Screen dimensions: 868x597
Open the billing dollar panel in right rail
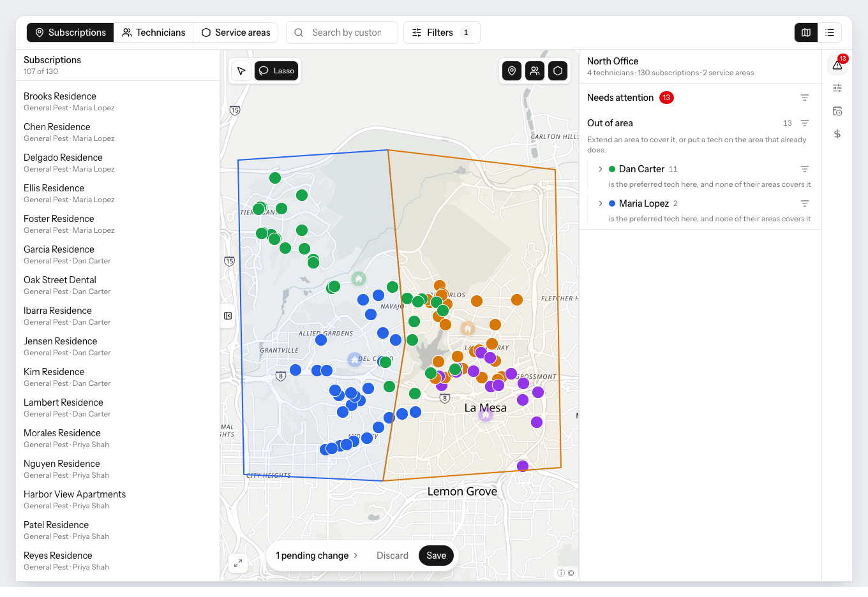point(837,134)
